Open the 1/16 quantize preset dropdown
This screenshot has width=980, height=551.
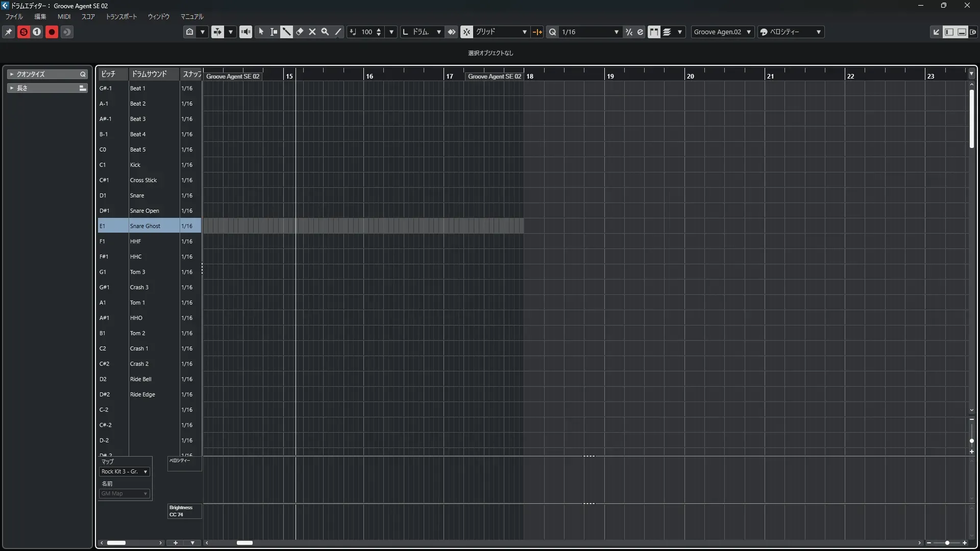click(616, 32)
